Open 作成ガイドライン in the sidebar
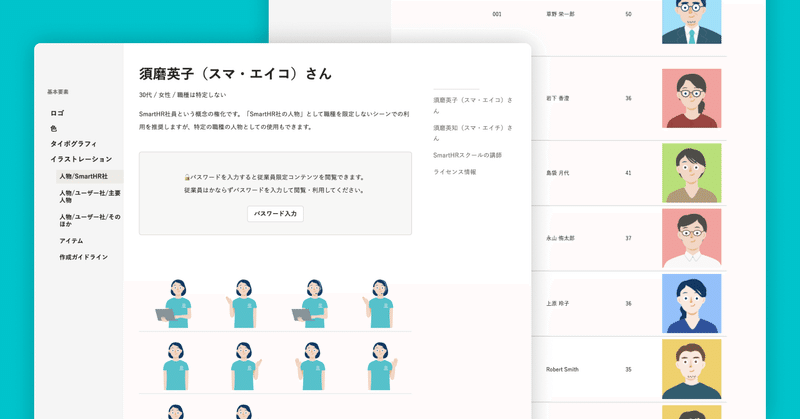This screenshot has height=419, width=800. tap(83, 257)
